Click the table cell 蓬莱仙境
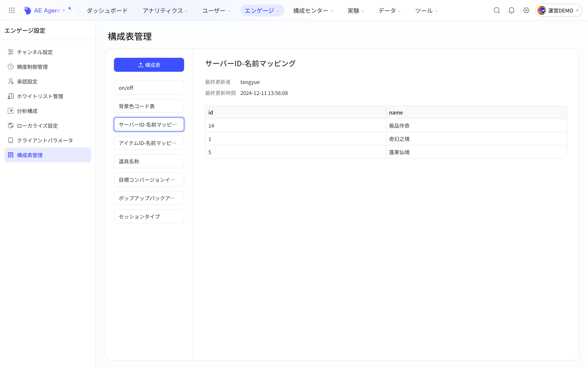Image resolution: width=588 pixels, height=368 pixels. (476, 152)
